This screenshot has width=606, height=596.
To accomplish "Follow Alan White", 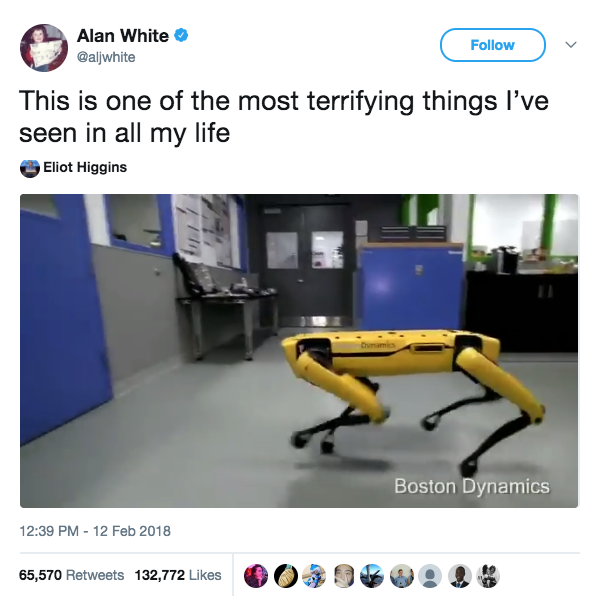I will click(492, 45).
